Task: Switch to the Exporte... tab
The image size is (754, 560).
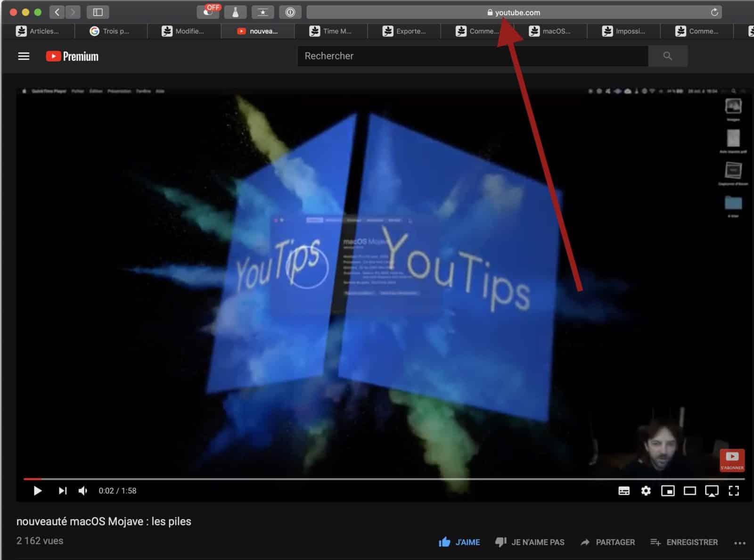Action: (404, 31)
